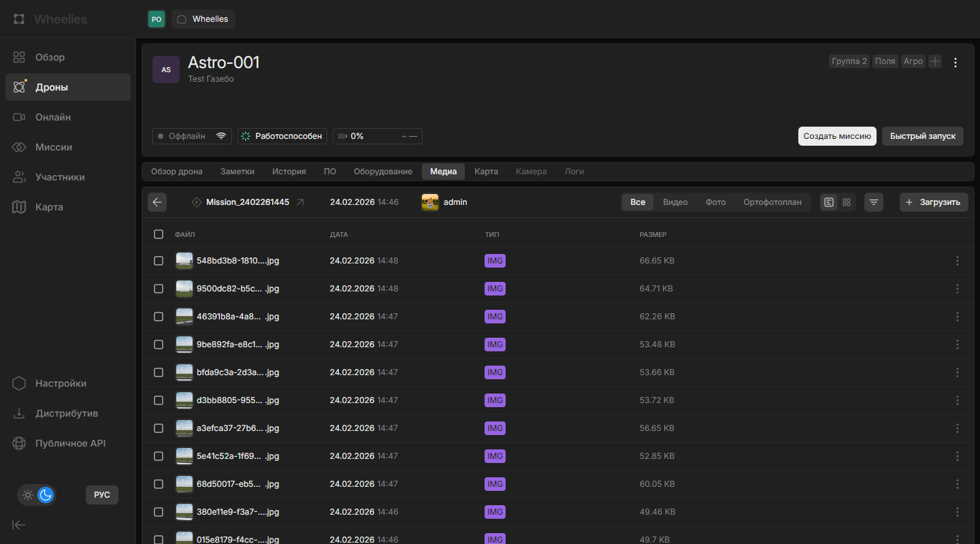Switch to grid view layout icon
The height and width of the screenshot is (544, 980).
[847, 202]
